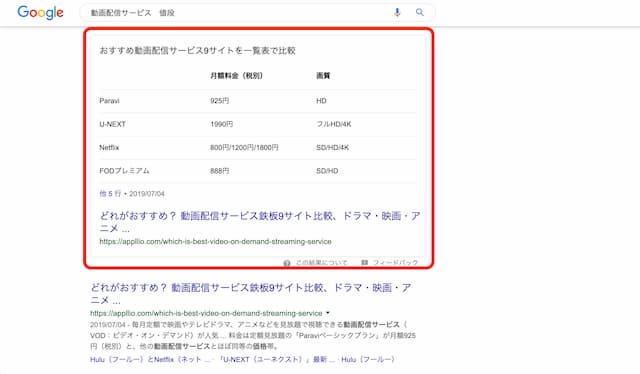Image resolution: width=640 pixels, height=374 pixels.
Task: Click the magnifying glass search button
Action: click(420, 13)
